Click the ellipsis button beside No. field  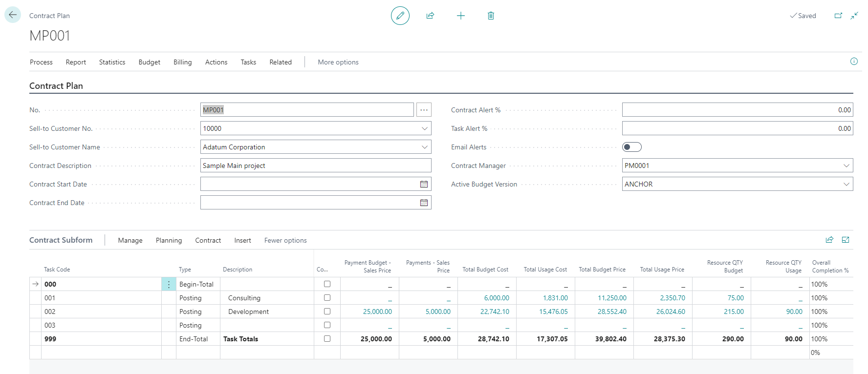(x=424, y=110)
